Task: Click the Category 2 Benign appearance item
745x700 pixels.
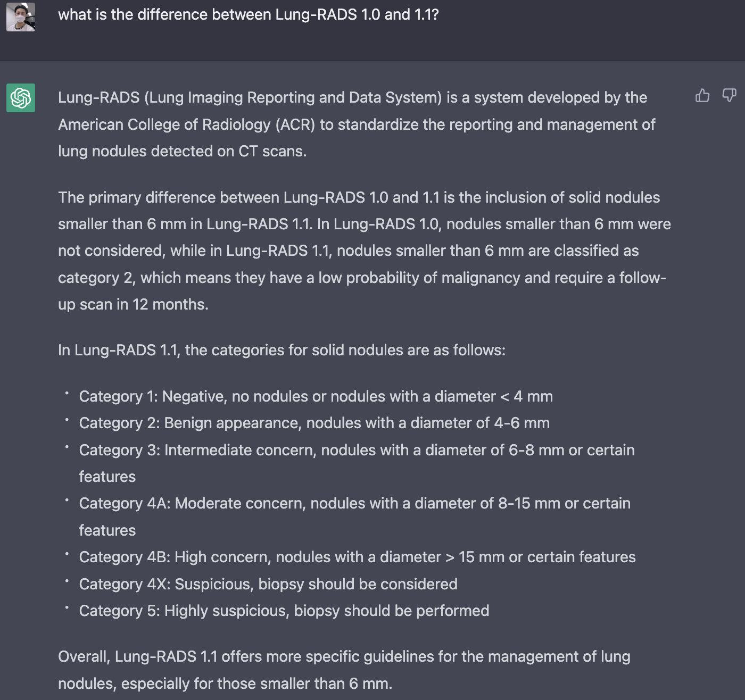Action: [314, 423]
